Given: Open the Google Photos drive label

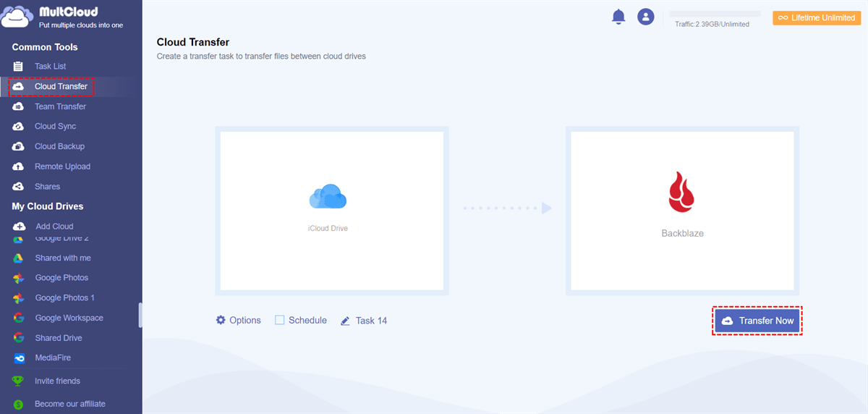Looking at the screenshot, I should pos(61,278).
